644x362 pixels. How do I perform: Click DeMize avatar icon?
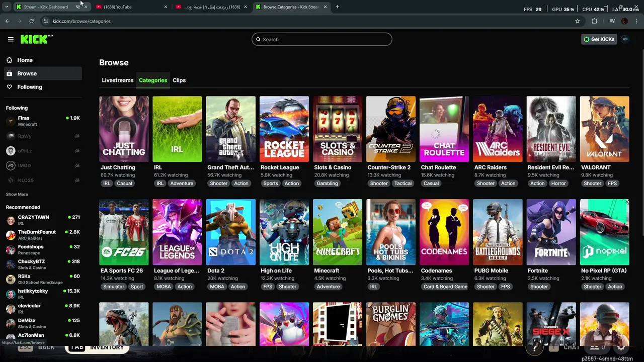tap(11, 324)
